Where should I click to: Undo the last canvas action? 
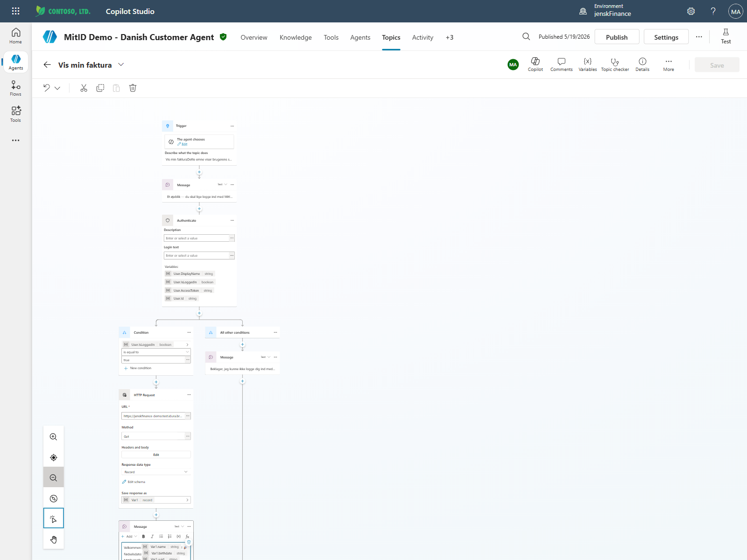click(x=47, y=88)
